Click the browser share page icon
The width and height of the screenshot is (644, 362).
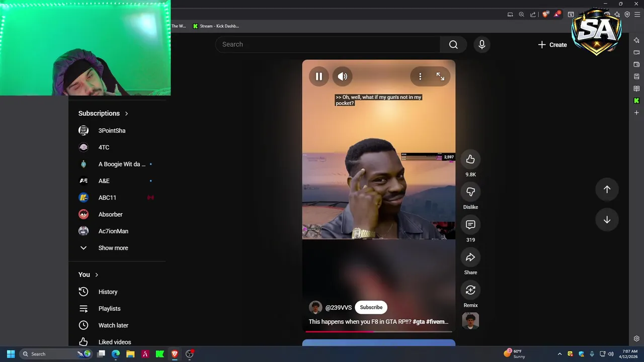533,15
